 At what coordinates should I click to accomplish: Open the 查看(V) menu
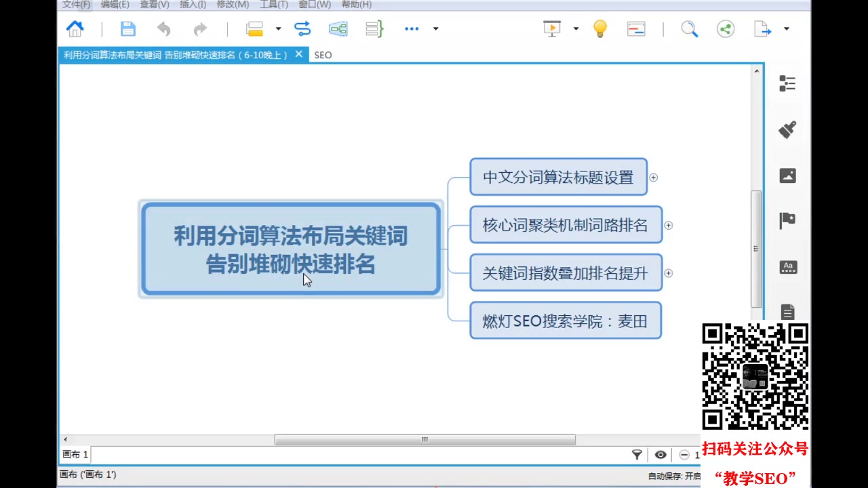(155, 5)
